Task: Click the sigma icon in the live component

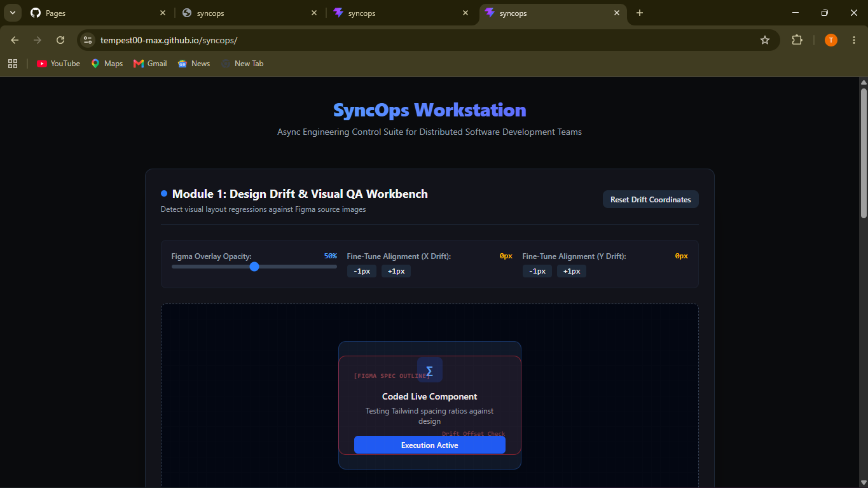Action: click(x=430, y=370)
